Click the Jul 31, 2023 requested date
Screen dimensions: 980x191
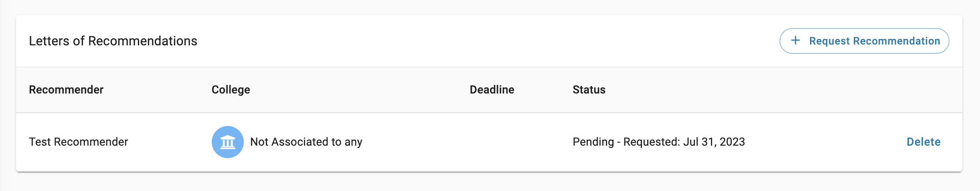tap(714, 142)
